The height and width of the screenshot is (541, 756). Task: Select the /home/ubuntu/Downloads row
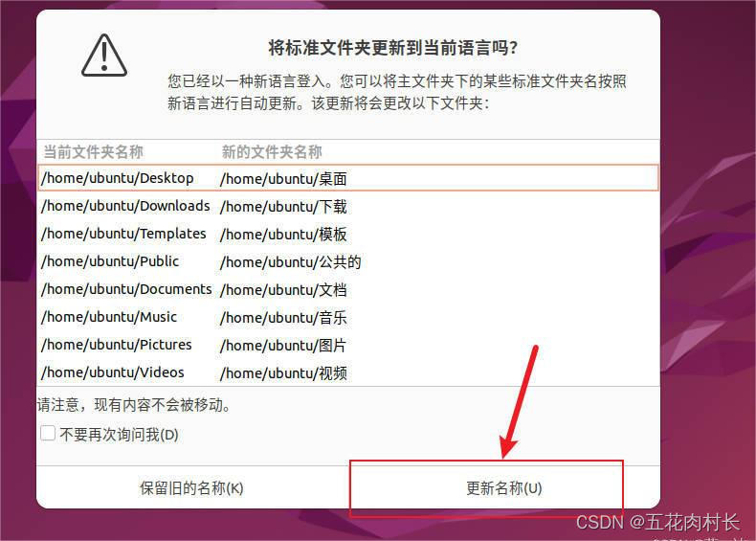click(x=348, y=206)
